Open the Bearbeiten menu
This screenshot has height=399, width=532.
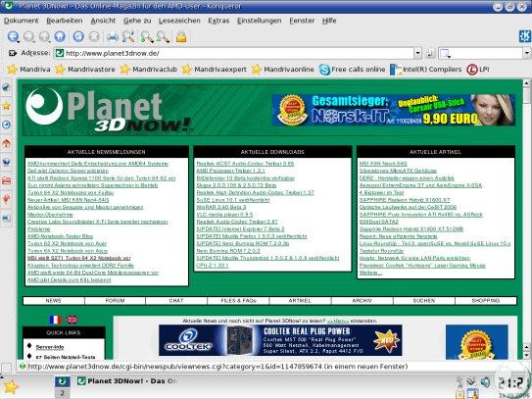tap(65, 21)
